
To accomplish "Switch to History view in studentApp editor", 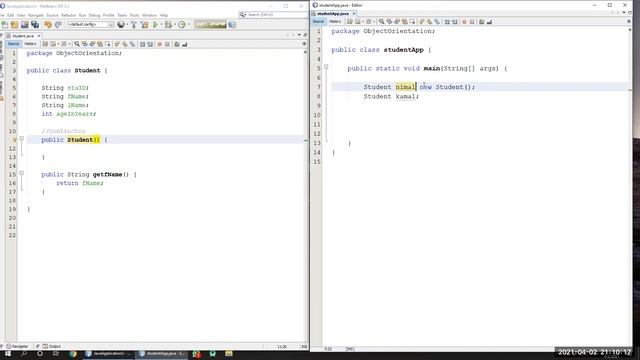I will coord(335,22).
